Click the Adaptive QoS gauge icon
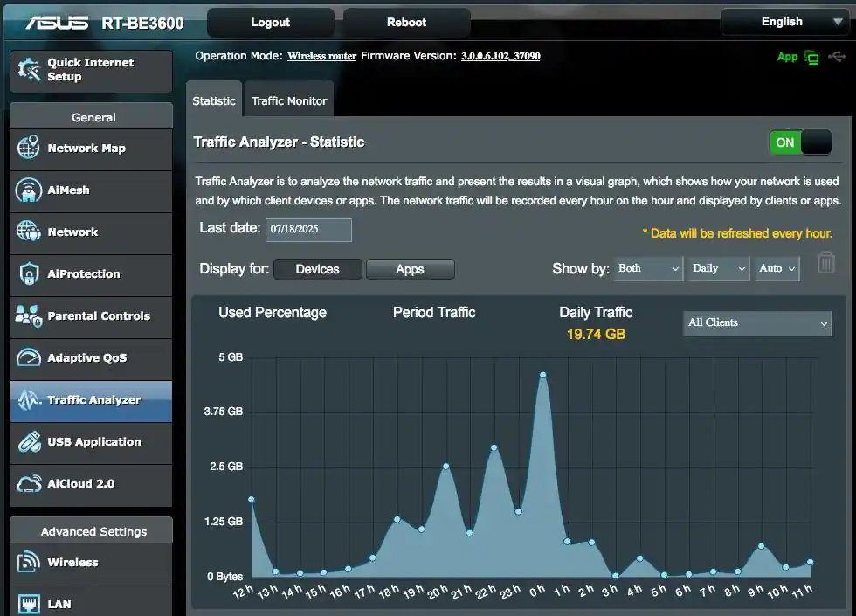The width and height of the screenshot is (856, 616). click(x=29, y=358)
